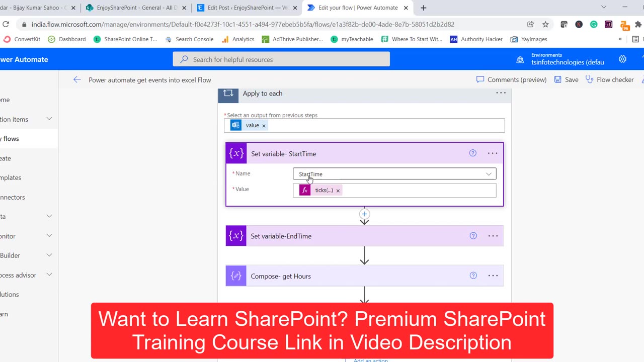The image size is (644, 362).
Task: Click the address bar URL
Action: click(x=243, y=24)
